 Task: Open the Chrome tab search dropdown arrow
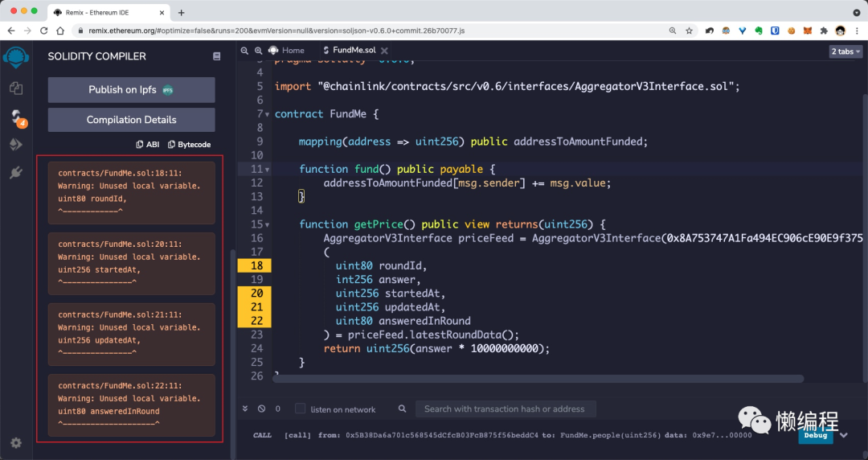point(857,12)
